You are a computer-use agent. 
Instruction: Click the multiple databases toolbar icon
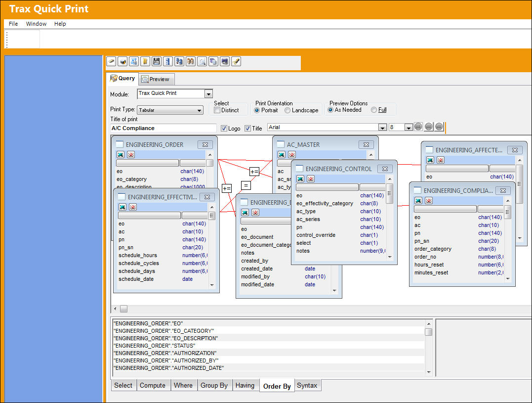(x=179, y=61)
